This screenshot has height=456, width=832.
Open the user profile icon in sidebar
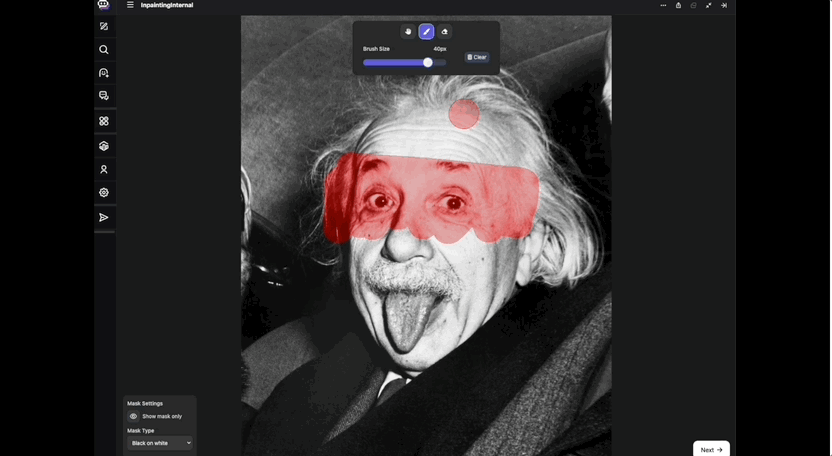(103, 169)
